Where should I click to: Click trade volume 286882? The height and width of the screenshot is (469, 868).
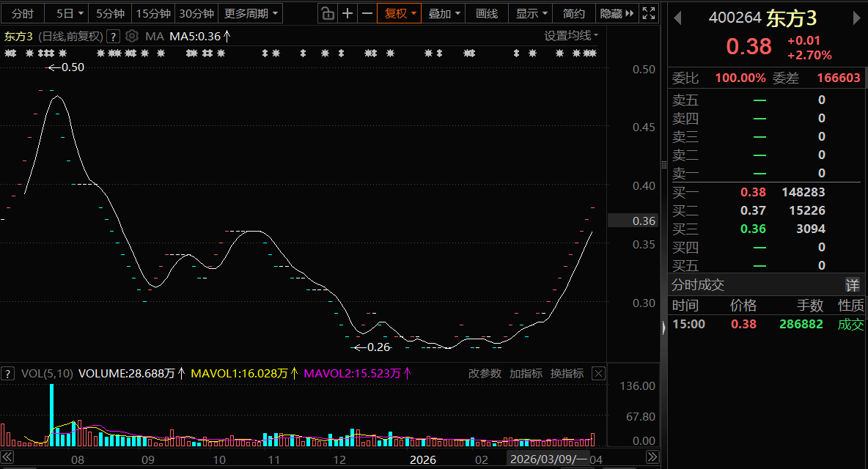tap(801, 324)
